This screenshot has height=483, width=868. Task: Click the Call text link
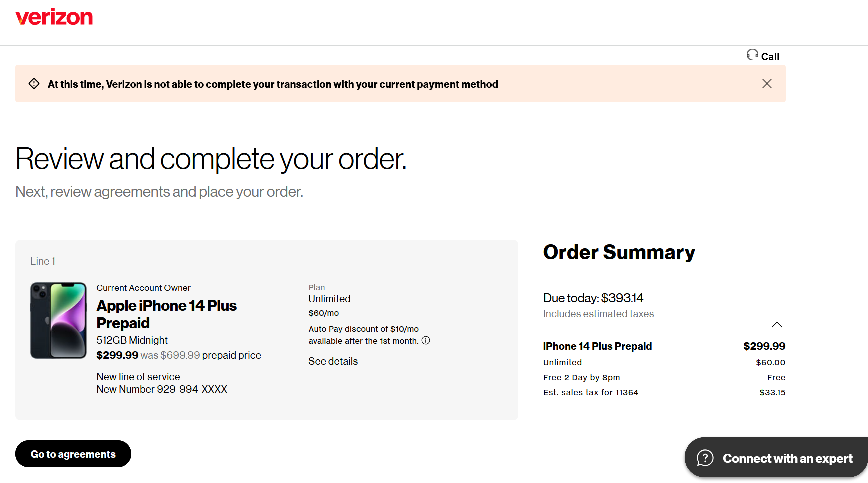click(x=770, y=57)
